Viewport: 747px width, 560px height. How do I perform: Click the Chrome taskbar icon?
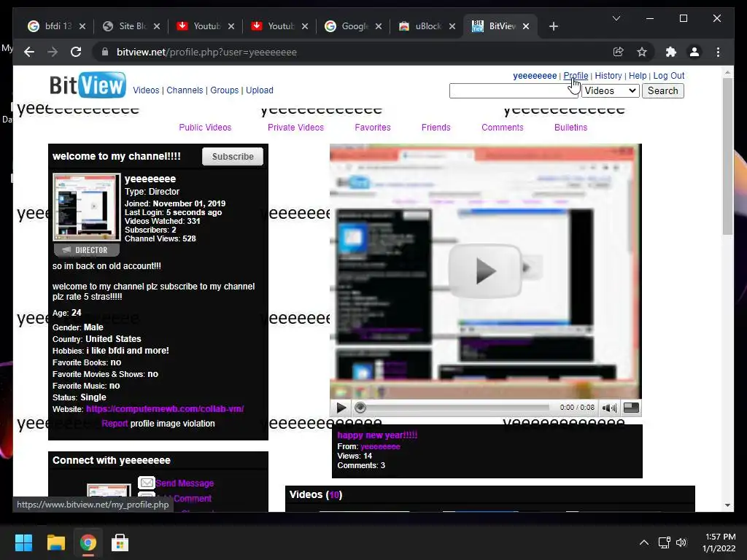(x=88, y=542)
